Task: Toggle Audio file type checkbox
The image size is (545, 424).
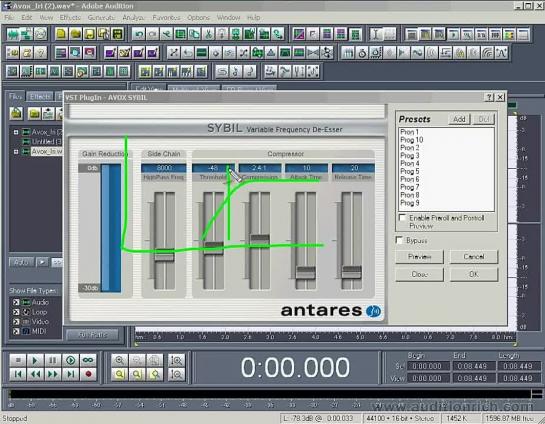Action: pos(16,302)
